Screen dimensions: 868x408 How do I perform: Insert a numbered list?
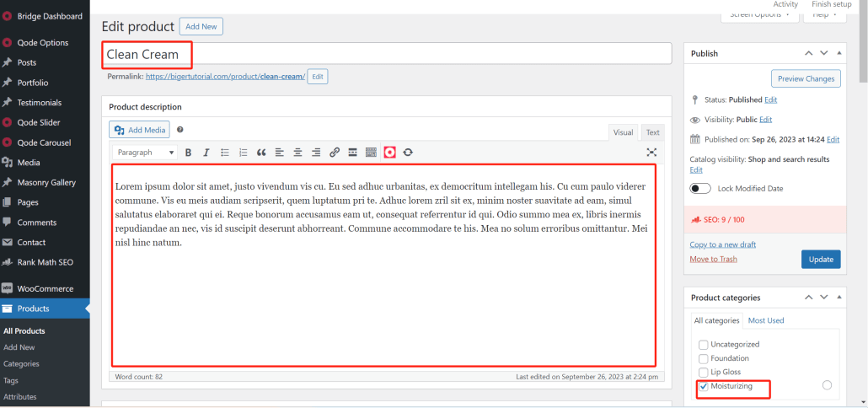[243, 153]
